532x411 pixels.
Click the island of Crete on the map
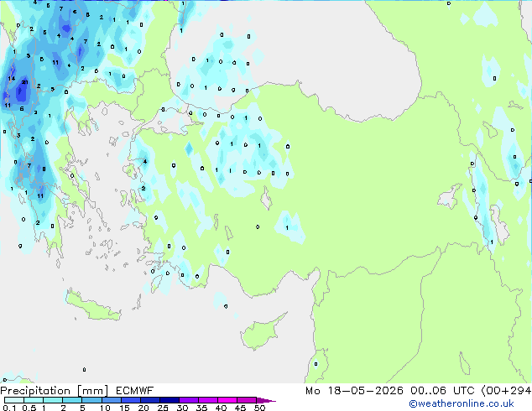pyautogui.click(x=92, y=307)
